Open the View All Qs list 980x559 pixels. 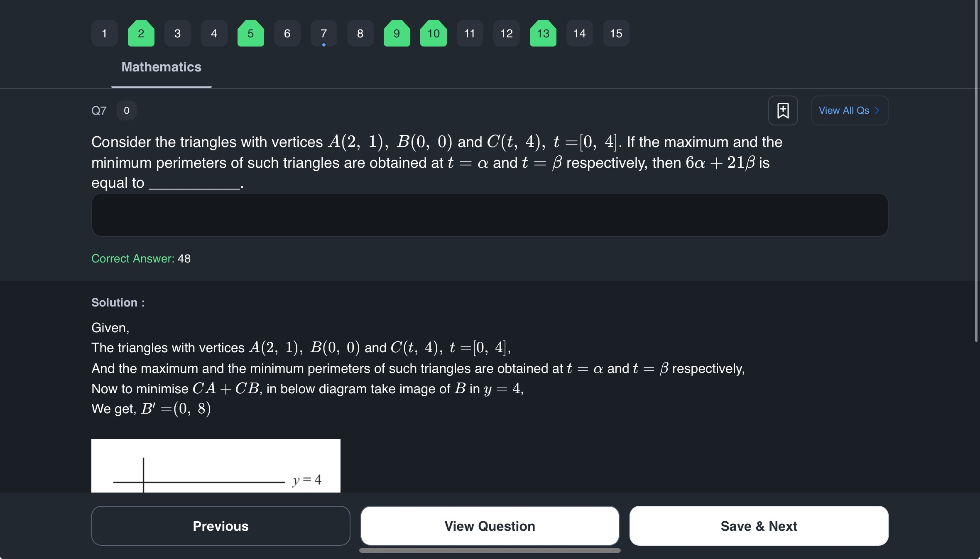(849, 110)
